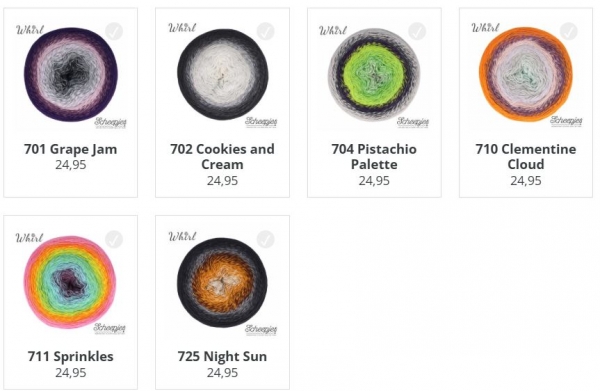Open the Grape Jam yarn image

(71, 75)
